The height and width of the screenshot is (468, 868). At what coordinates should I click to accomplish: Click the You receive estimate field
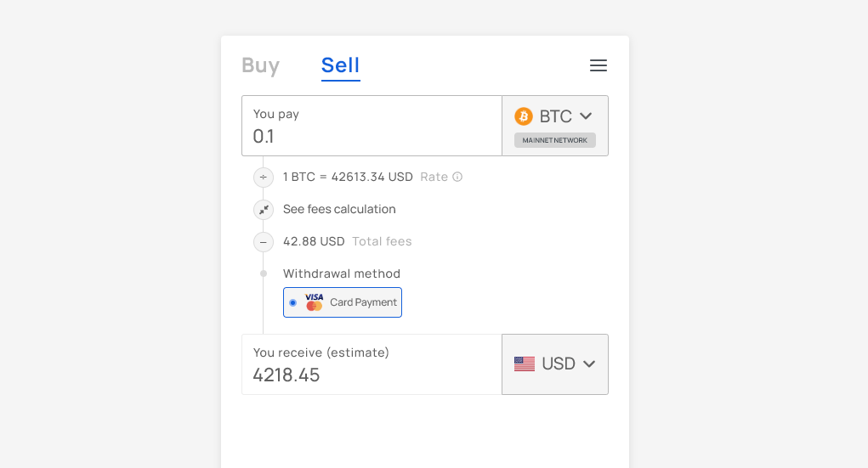pos(372,375)
